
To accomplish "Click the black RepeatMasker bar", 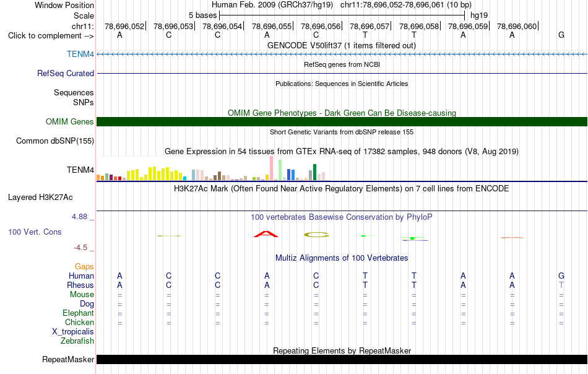I will 342,359.
